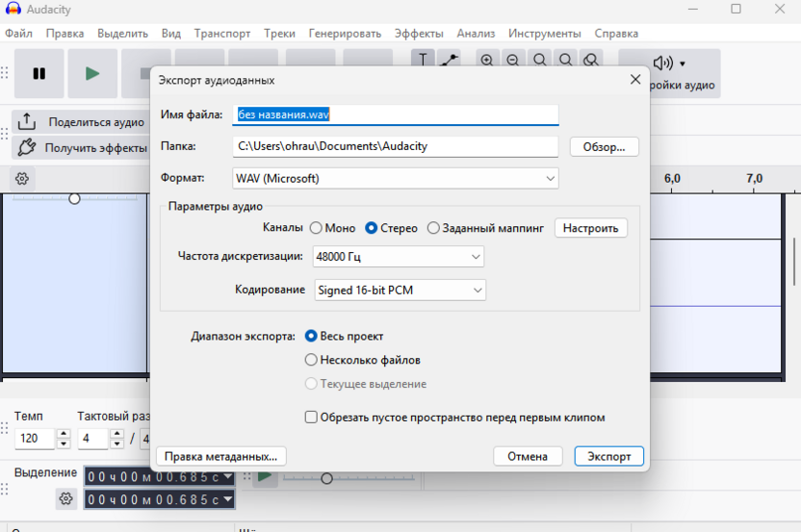
Task: Click the track pan slider knob
Action: tap(74, 198)
